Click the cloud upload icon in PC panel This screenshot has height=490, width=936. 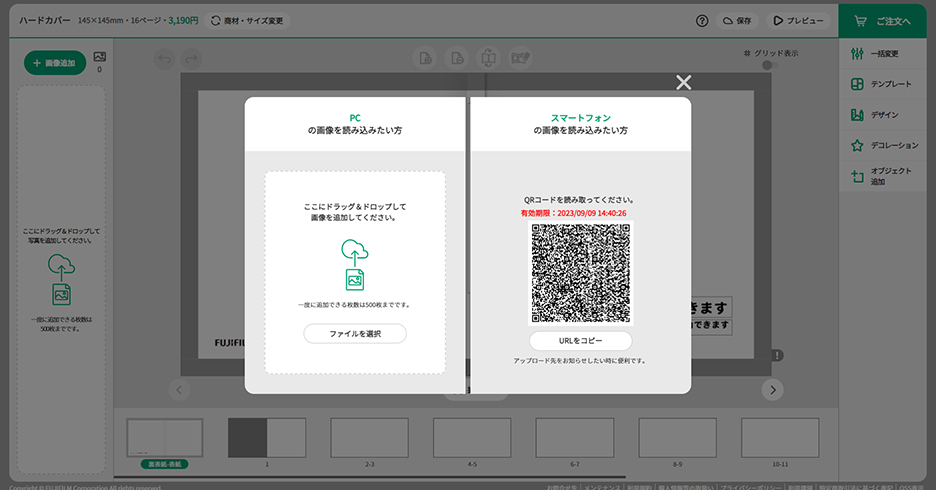pos(355,252)
